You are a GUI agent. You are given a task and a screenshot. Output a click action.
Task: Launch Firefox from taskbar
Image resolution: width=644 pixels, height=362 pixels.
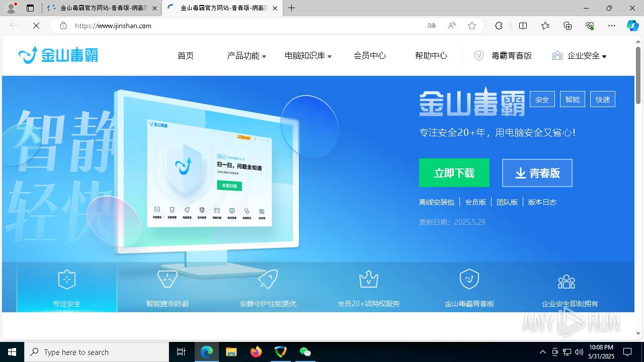click(256, 352)
